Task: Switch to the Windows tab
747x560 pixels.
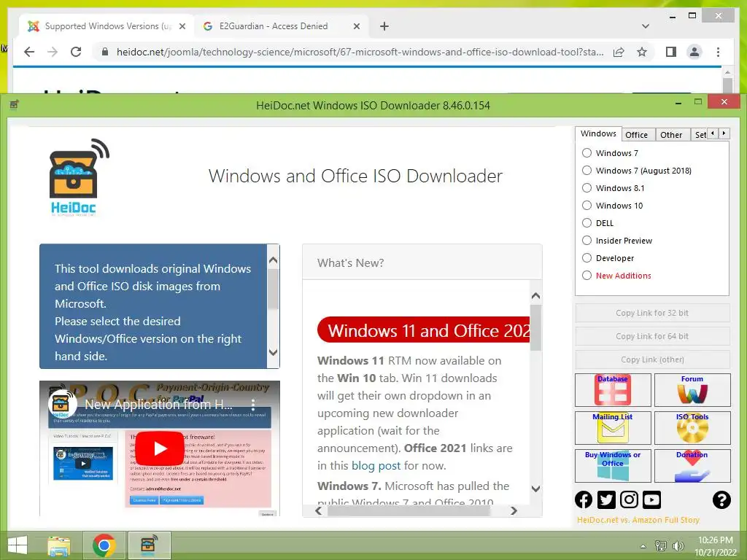Action: tap(598, 134)
